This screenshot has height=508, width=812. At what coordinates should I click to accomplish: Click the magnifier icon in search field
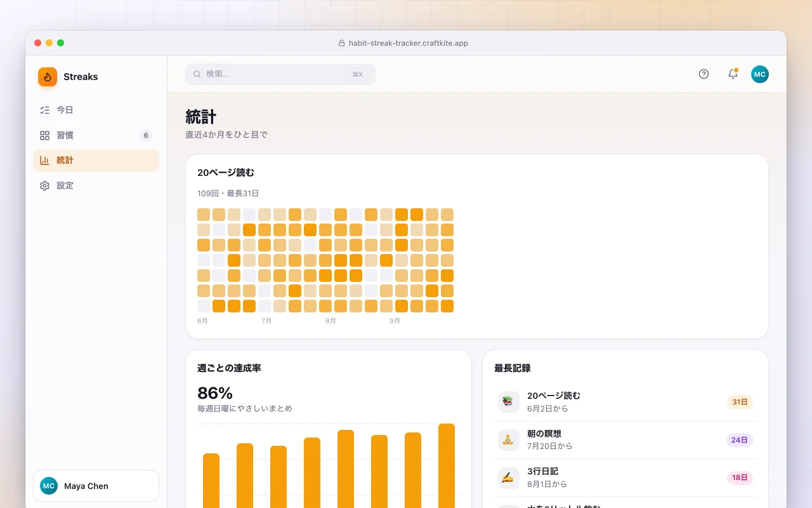point(197,74)
